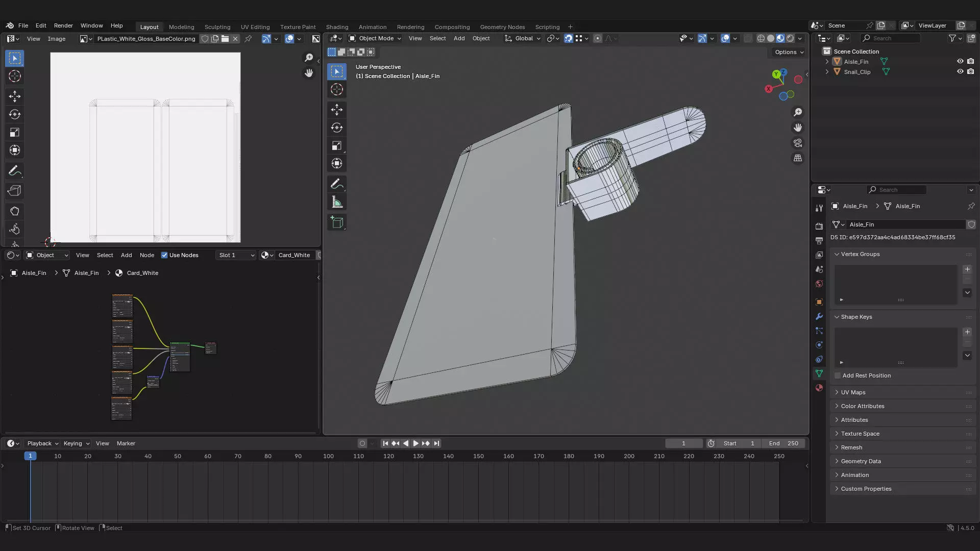Toggle the camera view icon
The image size is (980, 551).
(798, 143)
